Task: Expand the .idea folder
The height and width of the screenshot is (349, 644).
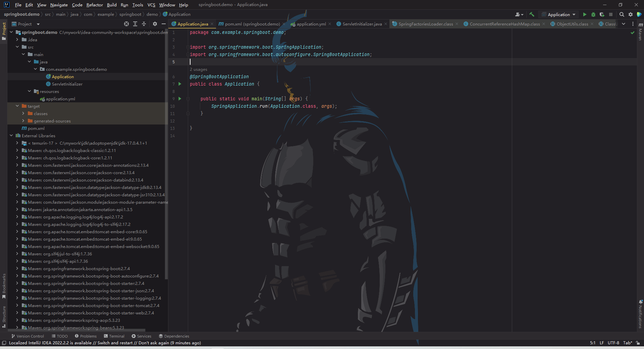Action: point(17,40)
